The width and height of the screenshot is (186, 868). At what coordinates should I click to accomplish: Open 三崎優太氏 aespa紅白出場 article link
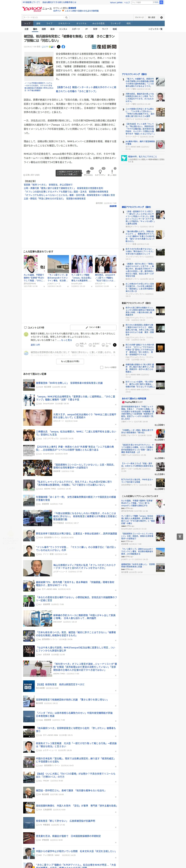click(x=76, y=433)
